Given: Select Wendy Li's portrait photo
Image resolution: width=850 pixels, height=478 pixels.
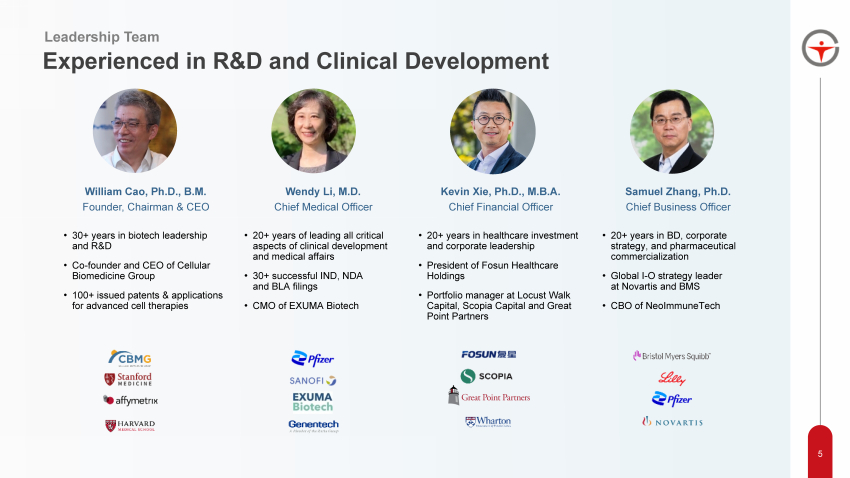Looking at the screenshot, I should coord(313,131).
